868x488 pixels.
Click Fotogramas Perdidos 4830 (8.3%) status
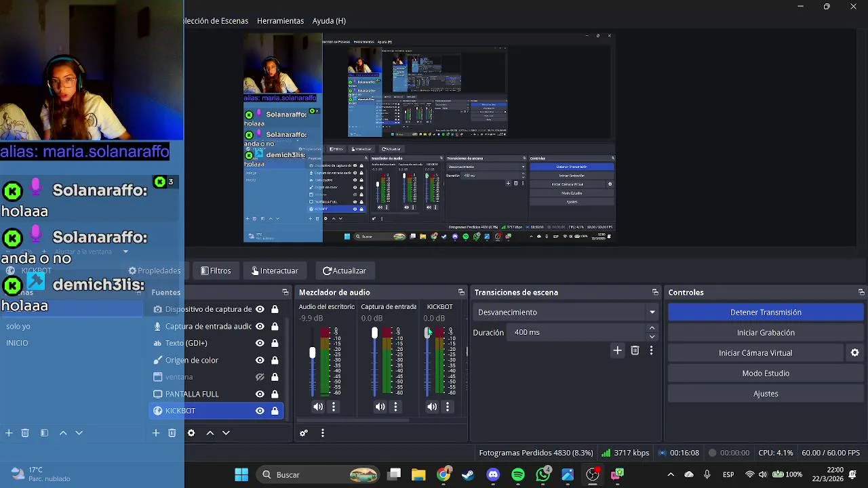click(x=536, y=453)
